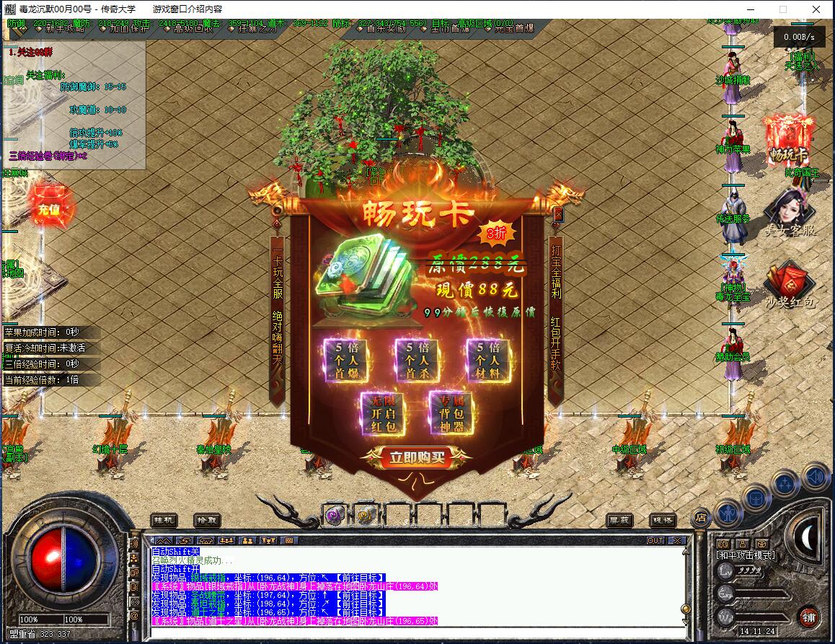The image size is (835, 644).
Task: Click the OUT button on chat panel
Action: 655,541
